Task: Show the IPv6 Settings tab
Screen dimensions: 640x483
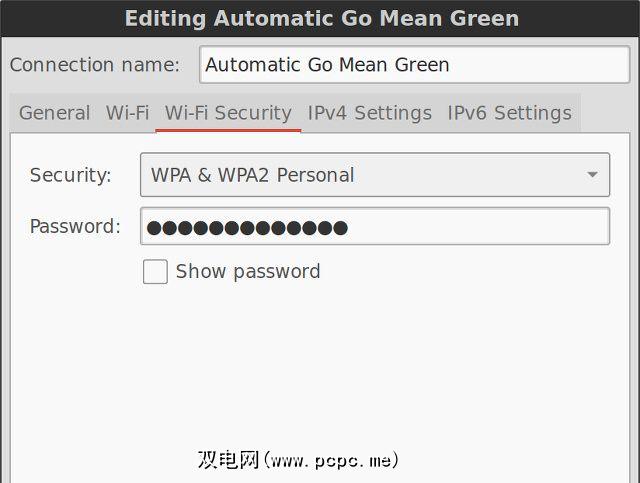Action: (x=509, y=113)
